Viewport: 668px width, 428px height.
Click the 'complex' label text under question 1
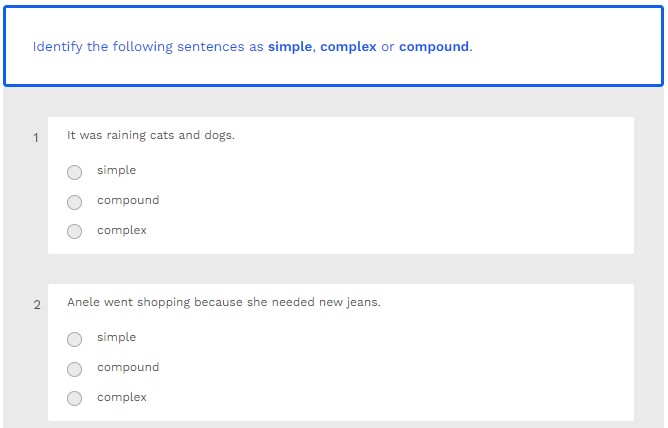[x=122, y=231]
